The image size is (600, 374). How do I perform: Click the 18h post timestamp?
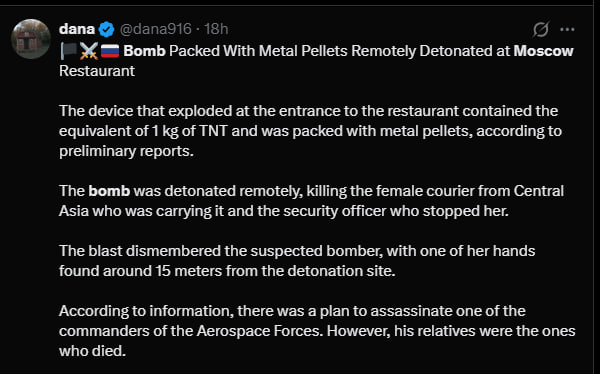coord(216,29)
